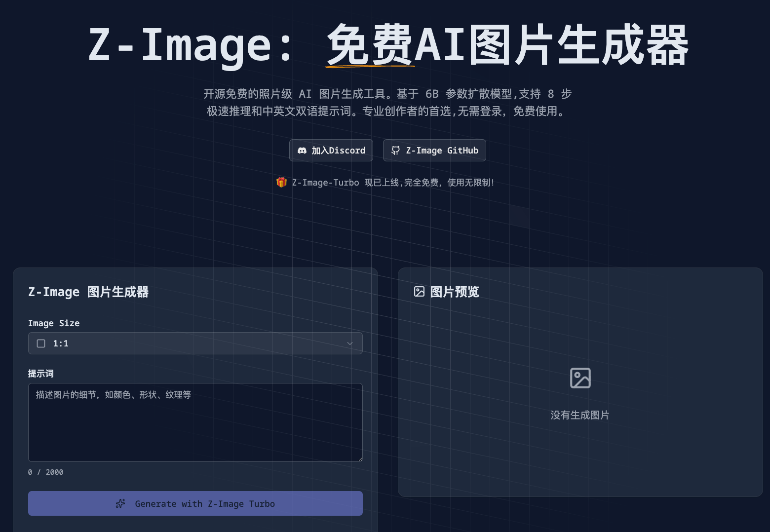Click the gift box icon
Viewport: 770px width, 532px height.
[281, 183]
